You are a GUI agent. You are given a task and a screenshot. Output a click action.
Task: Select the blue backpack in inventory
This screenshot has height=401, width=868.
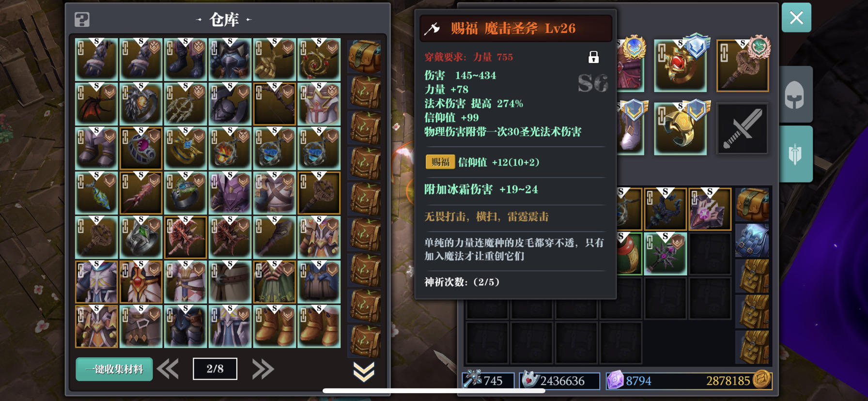pos(752,240)
